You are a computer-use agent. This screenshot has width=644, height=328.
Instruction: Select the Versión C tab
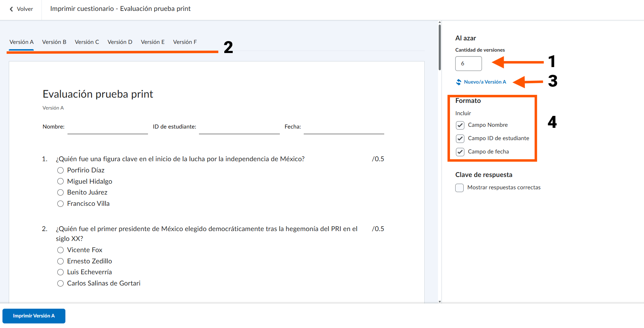[x=87, y=42]
